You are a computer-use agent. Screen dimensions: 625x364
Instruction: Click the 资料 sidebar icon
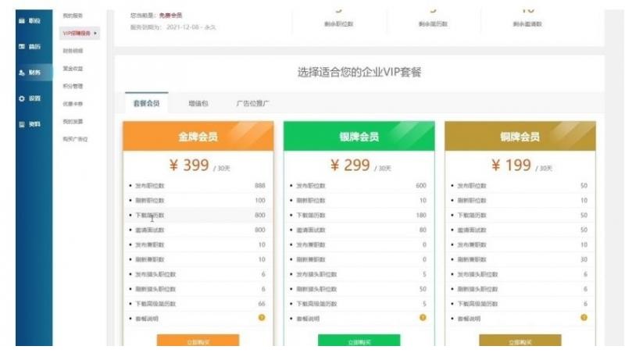(x=22, y=124)
